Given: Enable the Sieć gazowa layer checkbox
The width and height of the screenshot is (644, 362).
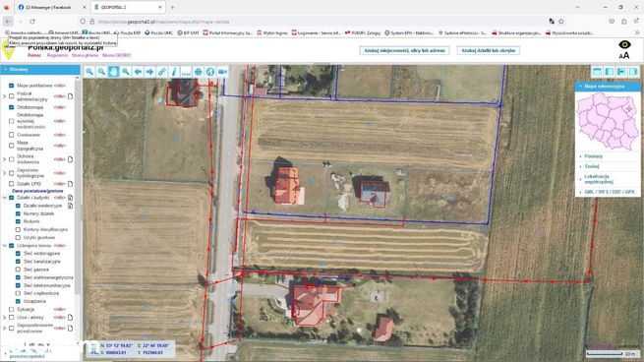Looking at the screenshot, I should [x=18, y=270].
